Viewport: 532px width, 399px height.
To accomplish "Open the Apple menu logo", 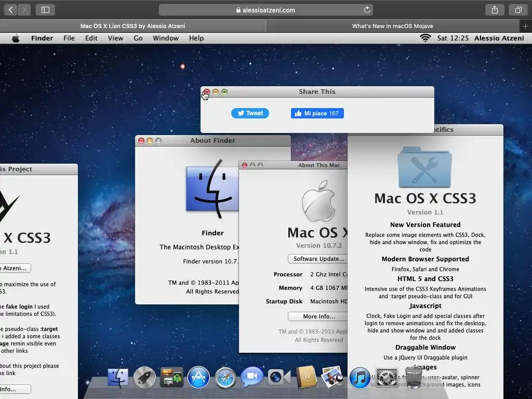I will (16, 38).
